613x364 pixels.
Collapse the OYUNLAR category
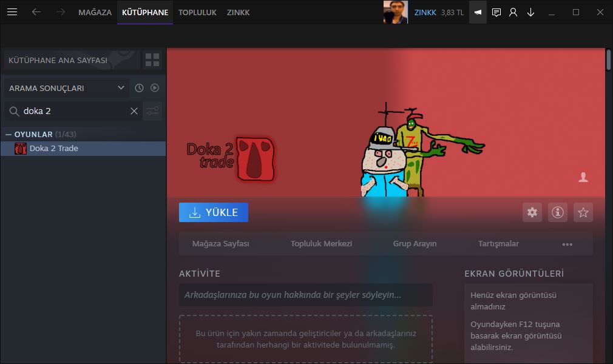tap(8, 135)
